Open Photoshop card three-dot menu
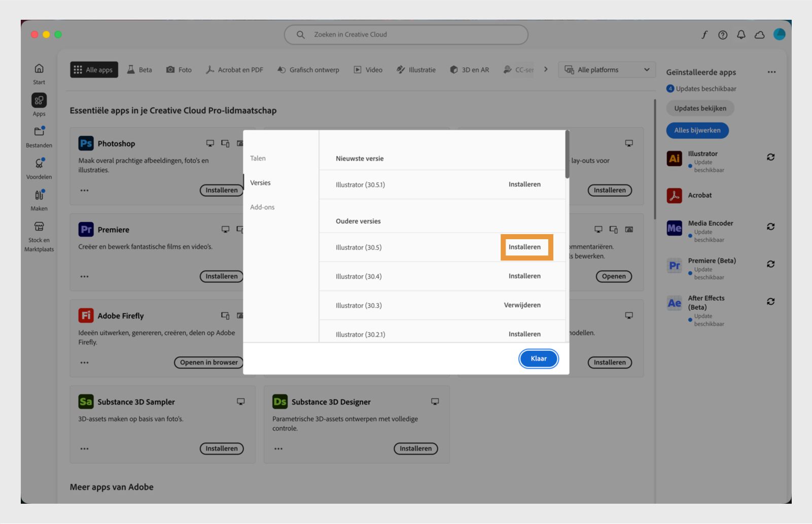The image size is (812, 524). (84, 191)
